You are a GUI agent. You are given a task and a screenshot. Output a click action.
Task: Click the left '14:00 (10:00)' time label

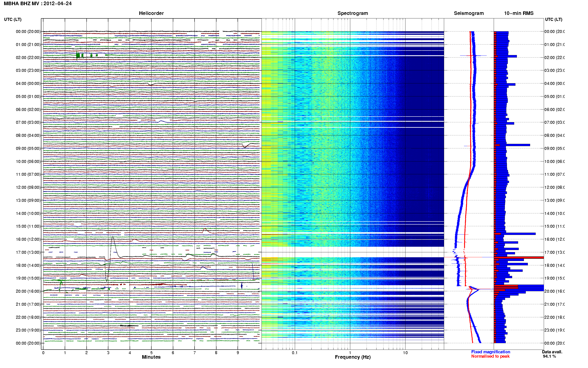pos(28,213)
